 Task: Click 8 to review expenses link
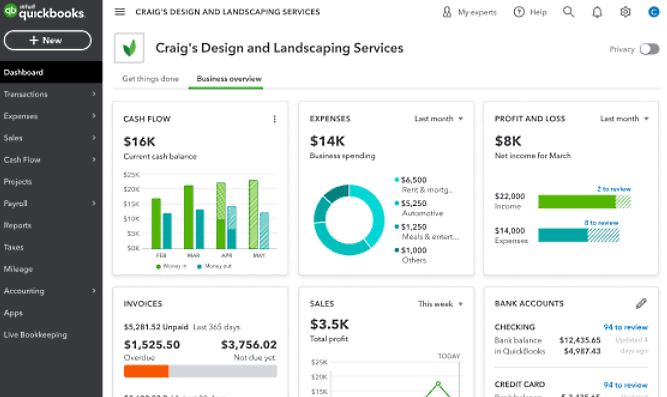click(x=601, y=223)
